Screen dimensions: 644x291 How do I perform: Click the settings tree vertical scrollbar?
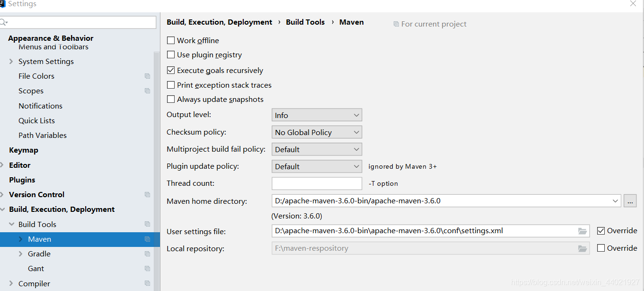coord(157,171)
